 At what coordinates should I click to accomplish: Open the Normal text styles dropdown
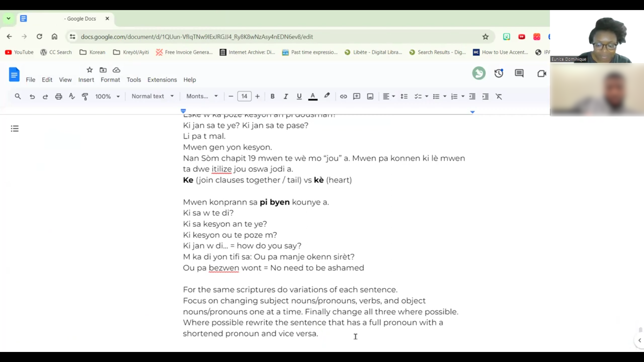tap(153, 96)
